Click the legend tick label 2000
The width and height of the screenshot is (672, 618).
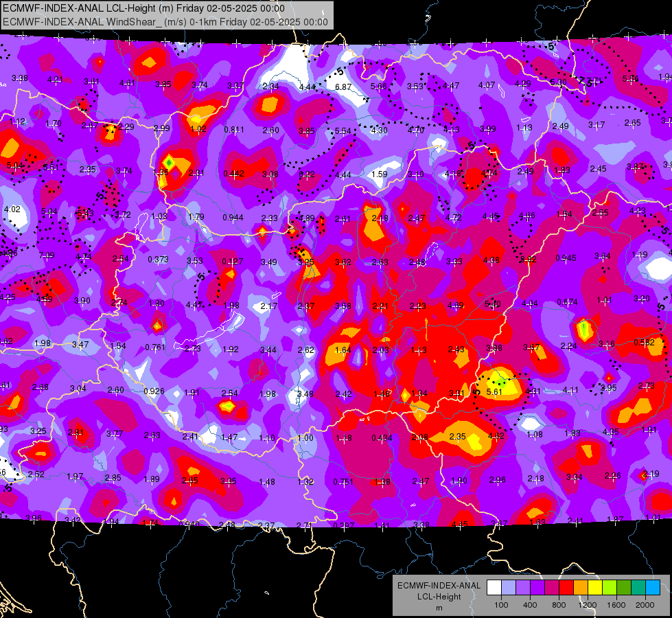click(645, 605)
